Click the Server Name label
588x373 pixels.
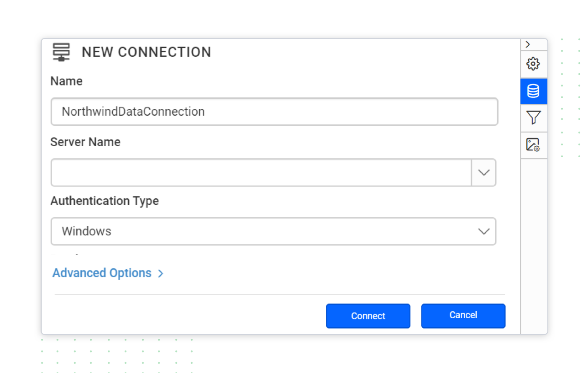(x=85, y=142)
